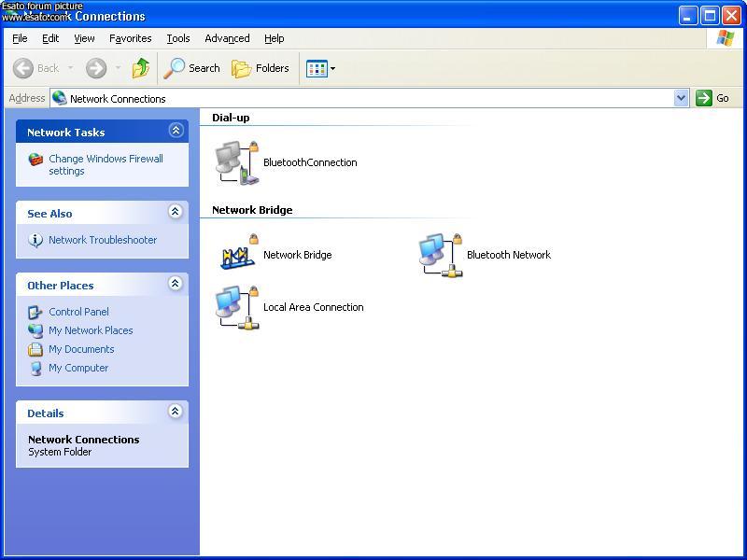The height and width of the screenshot is (560, 747).
Task: Click the address bar Network Connections icon
Action: pos(60,98)
